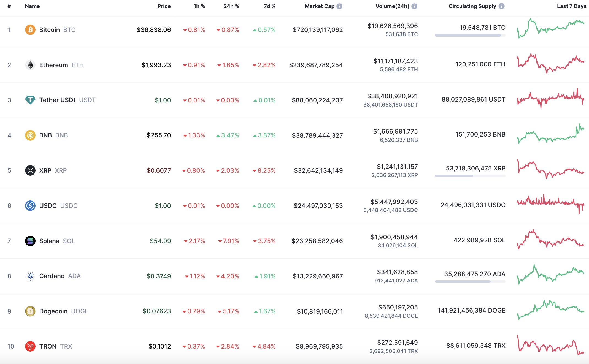Open the Market Cap info icon
This screenshot has width=589, height=364.
(339, 6)
